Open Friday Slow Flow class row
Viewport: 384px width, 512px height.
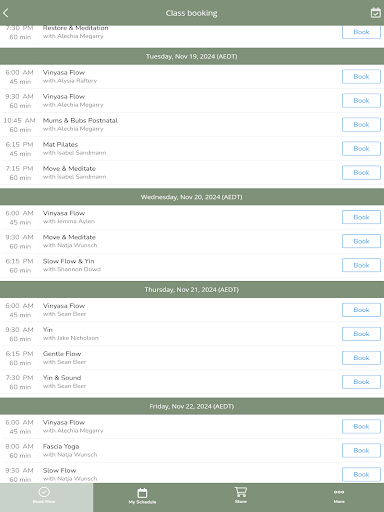(192, 473)
